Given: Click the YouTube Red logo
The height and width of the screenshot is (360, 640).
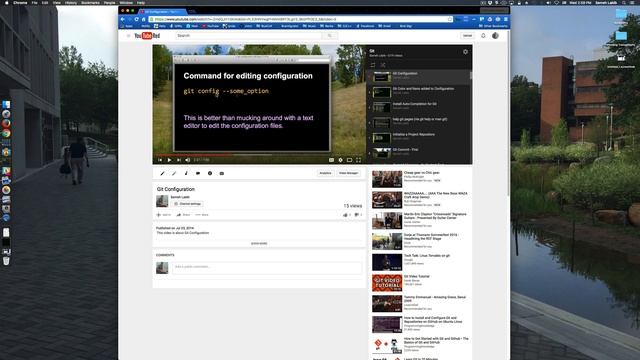Looking at the screenshot, I should pos(147,36).
